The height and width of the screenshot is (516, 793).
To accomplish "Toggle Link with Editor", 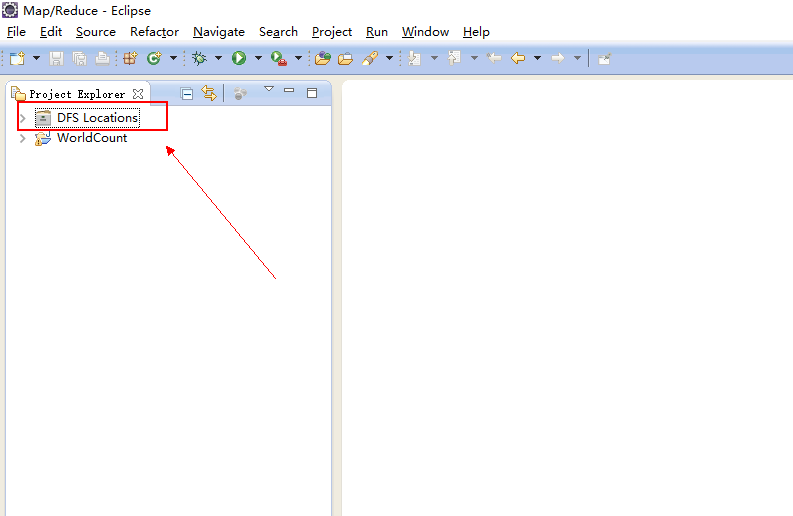I will pos(209,93).
